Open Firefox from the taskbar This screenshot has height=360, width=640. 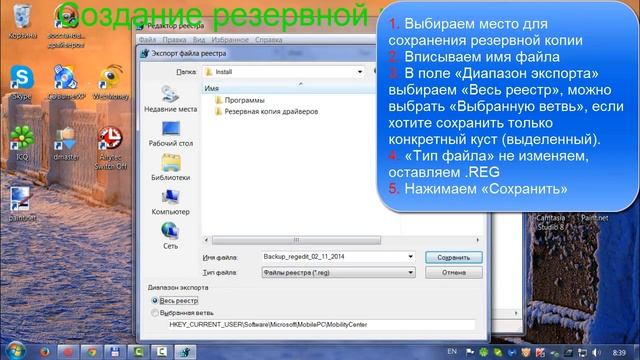tap(44, 351)
